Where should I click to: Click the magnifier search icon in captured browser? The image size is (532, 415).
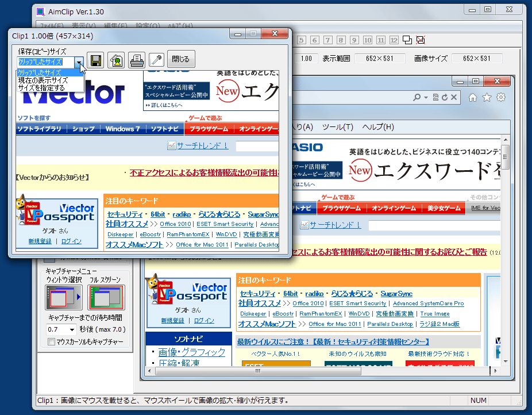click(417, 97)
